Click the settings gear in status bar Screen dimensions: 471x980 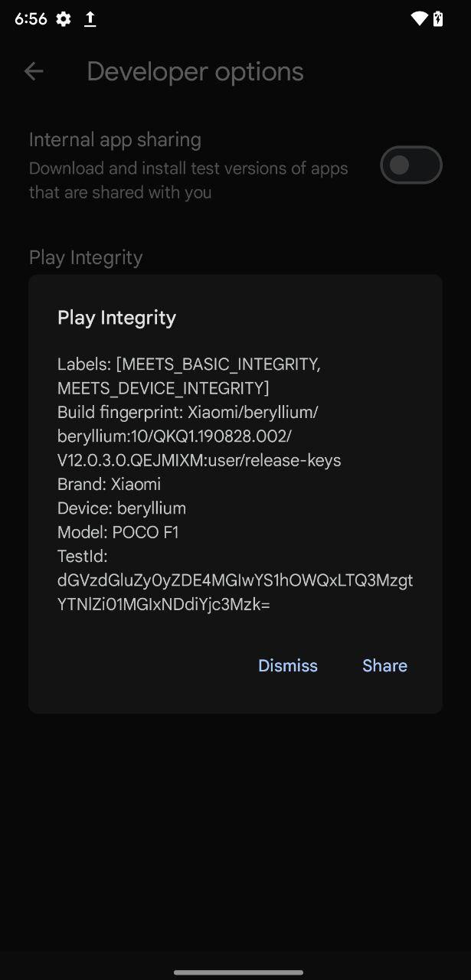[64, 19]
